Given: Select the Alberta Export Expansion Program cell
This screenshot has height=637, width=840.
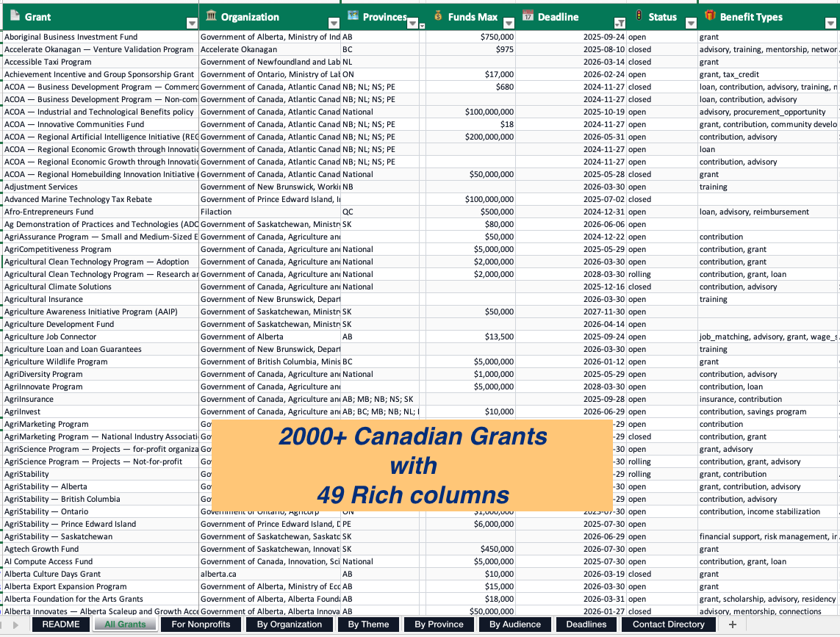Looking at the screenshot, I should [101, 586].
